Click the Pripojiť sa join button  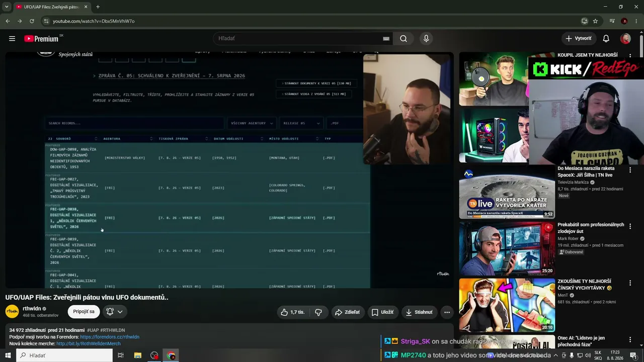coord(84,312)
